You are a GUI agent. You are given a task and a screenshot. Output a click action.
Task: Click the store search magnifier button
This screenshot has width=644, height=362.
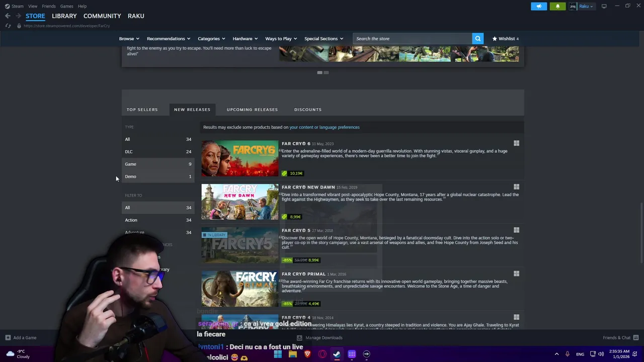coord(477,39)
